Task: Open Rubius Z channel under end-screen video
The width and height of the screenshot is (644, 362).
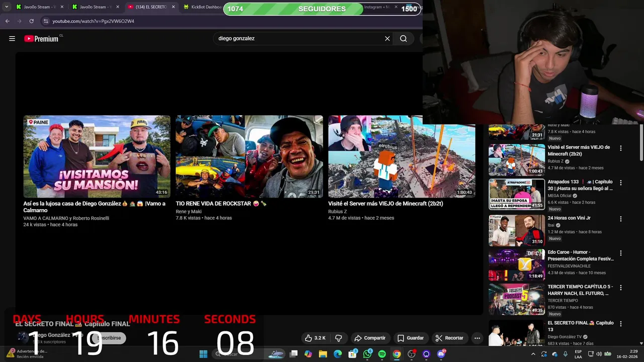Action: coord(338,212)
